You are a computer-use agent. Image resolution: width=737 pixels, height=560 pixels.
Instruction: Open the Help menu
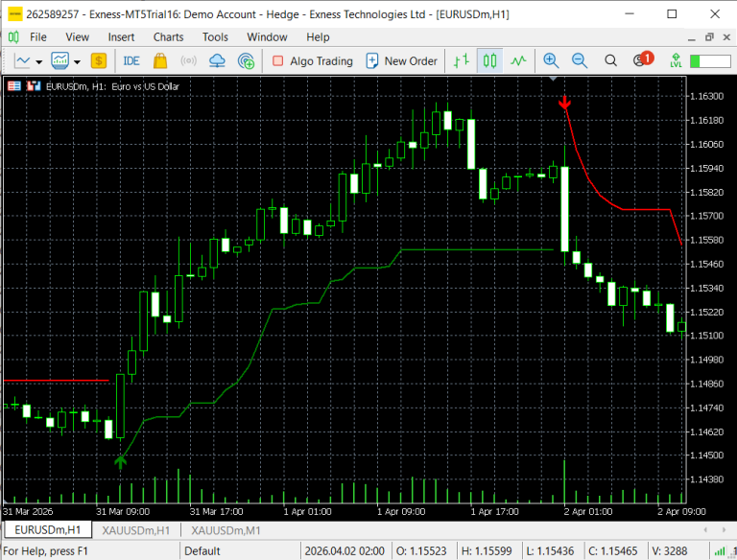click(x=318, y=37)
